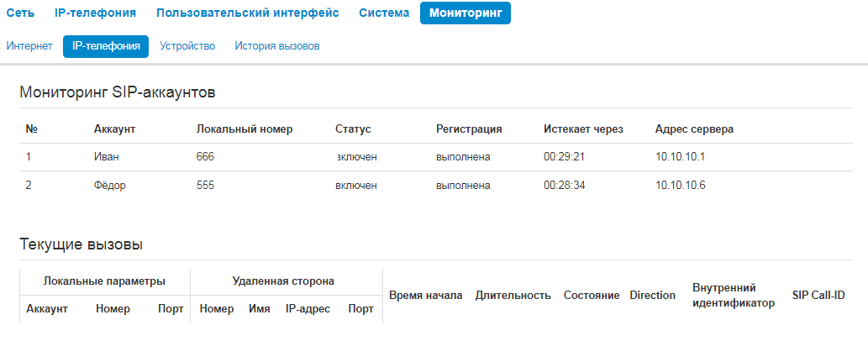This screenshot has height=341, width=868.
Task: Switch to IP-телефония top menu tab
Action: tap(95, 13)
